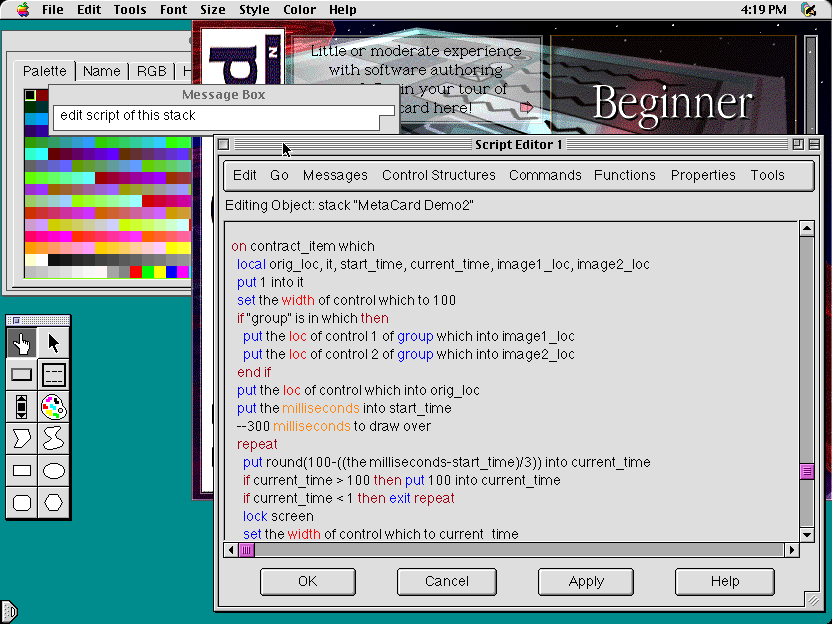
Task: Open the Script Editor Edit menu
Action: pos(245,175)
